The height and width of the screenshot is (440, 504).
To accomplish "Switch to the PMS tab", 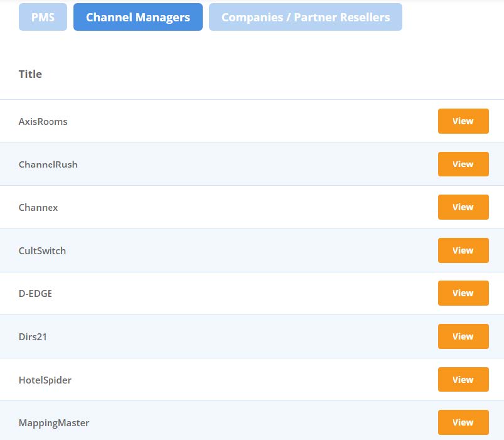I will coord(43,17).
